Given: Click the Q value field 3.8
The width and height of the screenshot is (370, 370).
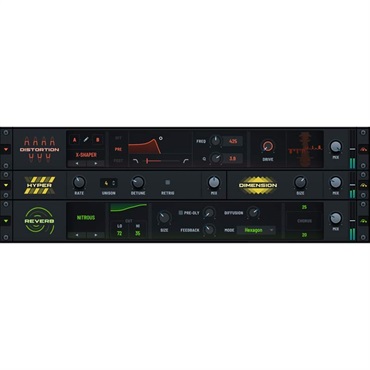Looking at the screenshot, I should click(233, 159).
